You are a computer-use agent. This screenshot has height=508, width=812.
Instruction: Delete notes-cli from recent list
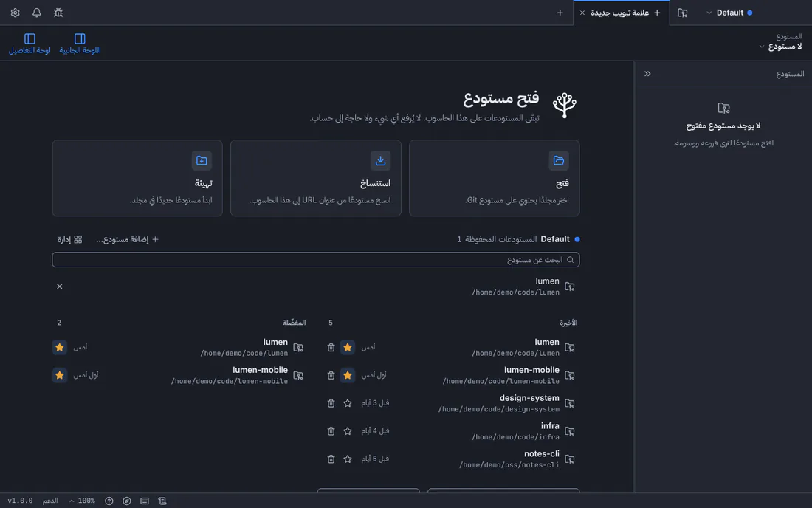click(x=331, y=459)
